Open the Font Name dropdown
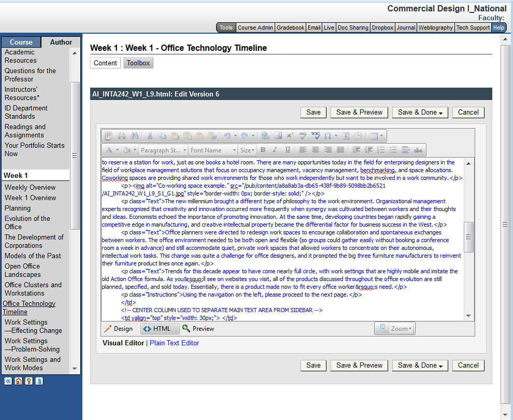 tap(212, 150)
